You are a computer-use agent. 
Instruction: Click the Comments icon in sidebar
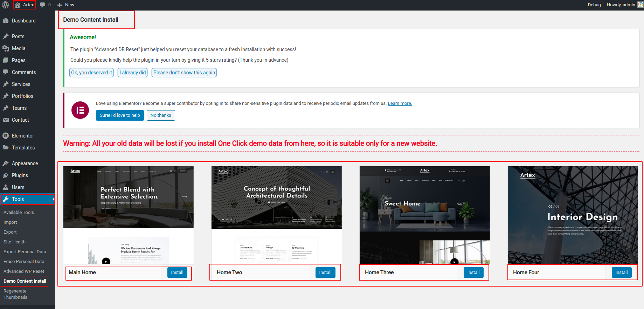click(6, 72)
